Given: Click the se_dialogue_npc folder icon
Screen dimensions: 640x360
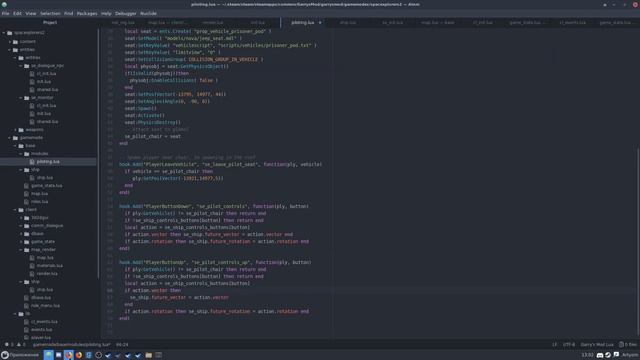Looking at the screenshot, I should (27, 66).
